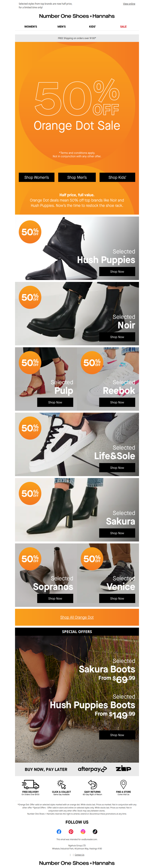Click Shop Now under Hush Puppies
The width and height of the screenshot is (154, 868).
(x=117, y=272)
